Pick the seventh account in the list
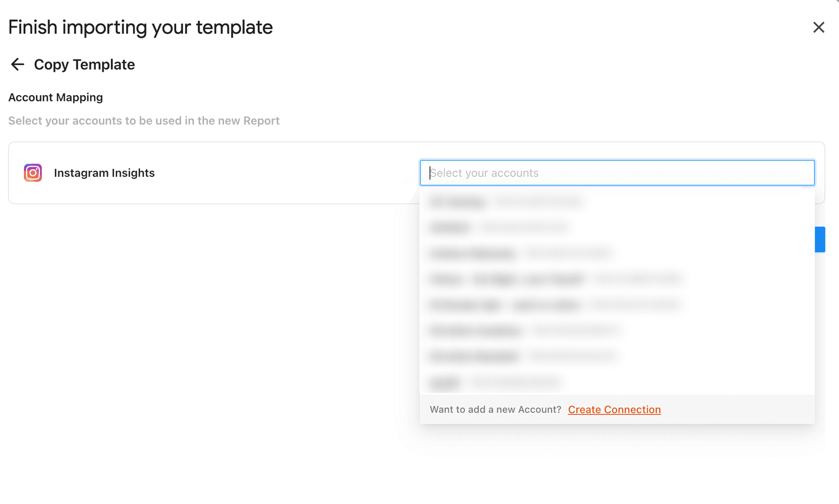Screen dimensions: 839x504 point(617,356)
